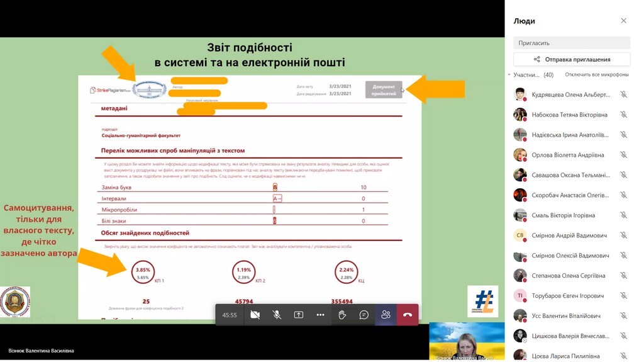
Task: Turn on the camera in meeting toolbar
Action: 255,315
